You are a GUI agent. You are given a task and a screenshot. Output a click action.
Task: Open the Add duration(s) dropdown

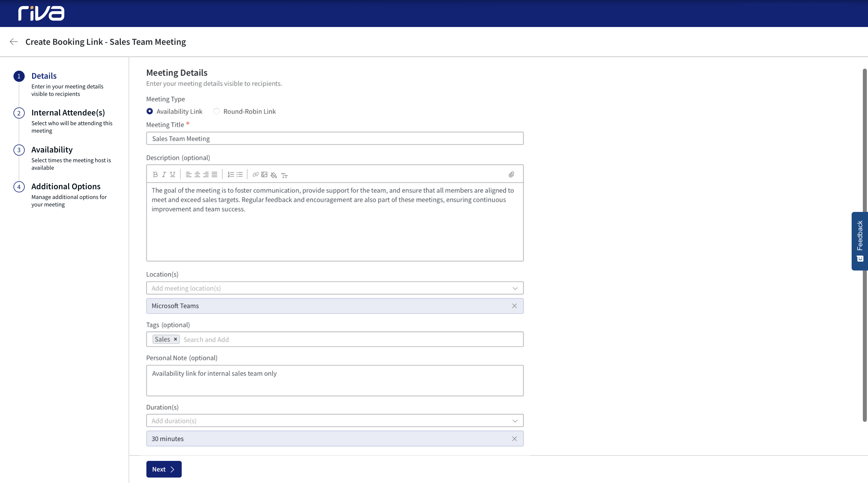(x=335, y=420)
